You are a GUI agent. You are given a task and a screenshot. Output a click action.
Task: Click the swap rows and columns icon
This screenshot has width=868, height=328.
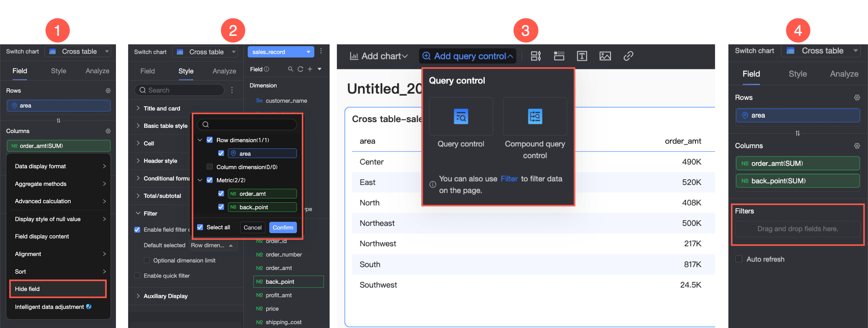click(x=58, y=120)
